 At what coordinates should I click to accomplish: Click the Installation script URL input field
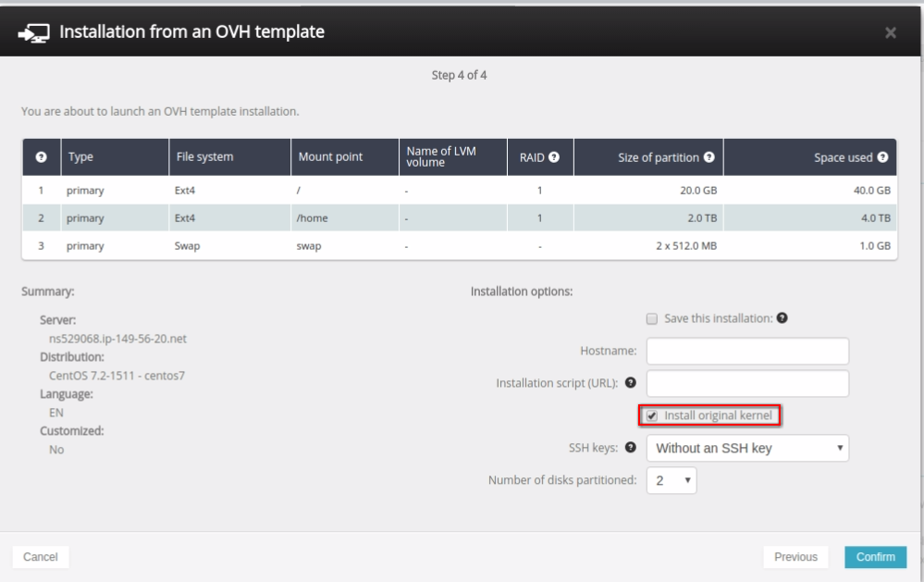pyautogui.click(x=748, y=383)
